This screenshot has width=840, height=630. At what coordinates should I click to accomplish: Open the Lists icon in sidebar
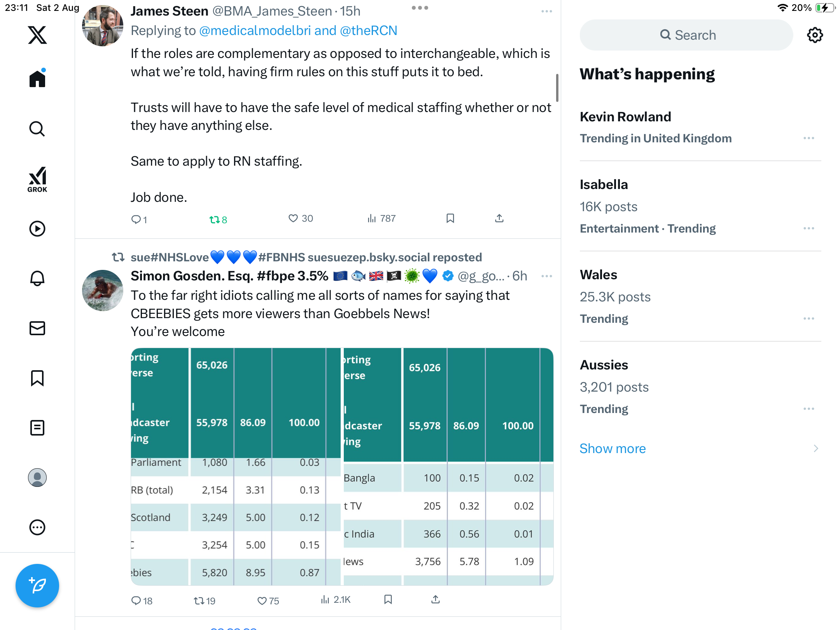coord(37,428)
